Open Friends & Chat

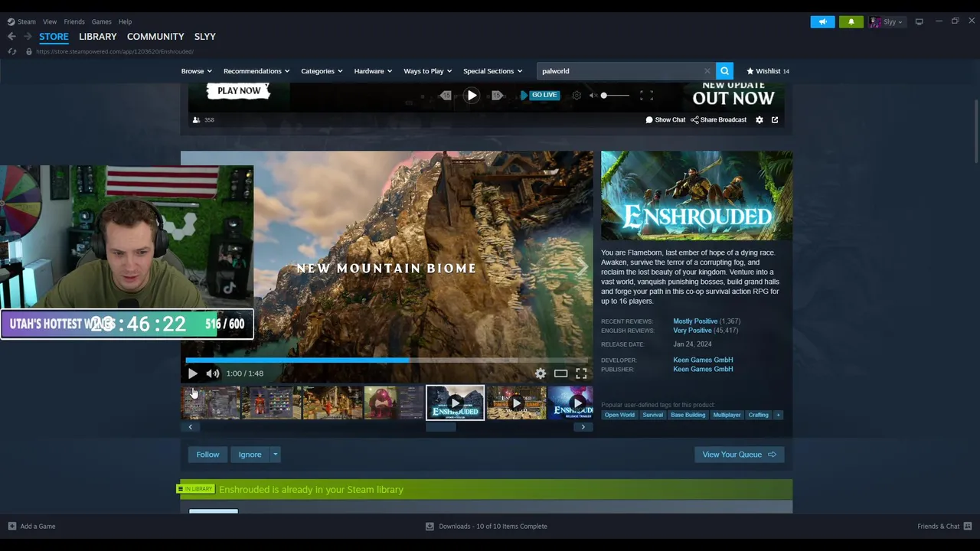click(x=945, y=527)
